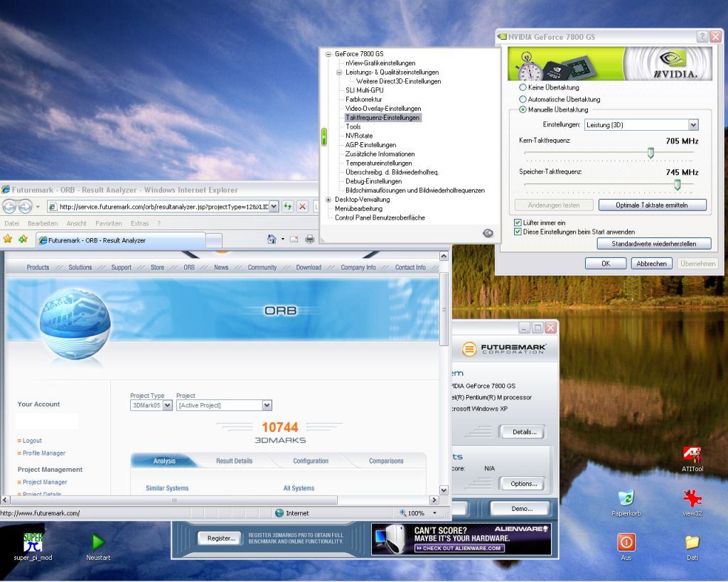
Task: Click the green refresh icon in IE
Action: 287,206
